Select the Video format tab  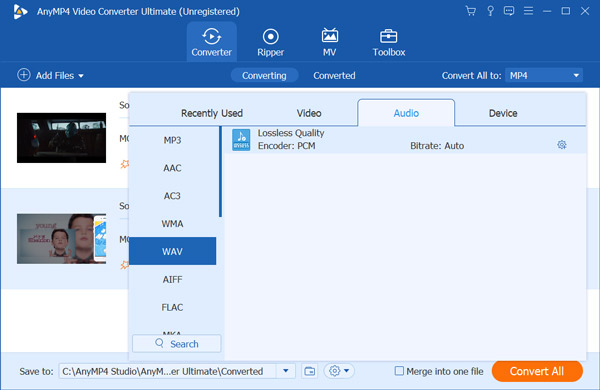point(309,113)
